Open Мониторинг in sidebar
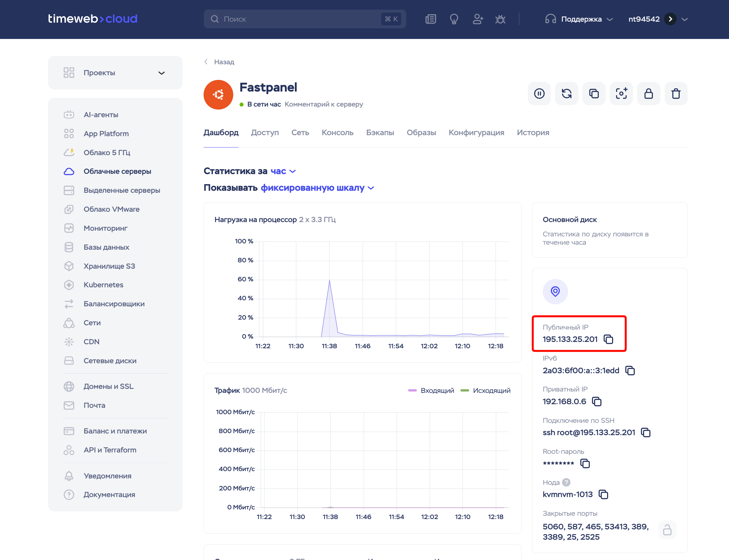This screenshot has width=729, height=560. (115, 228)
